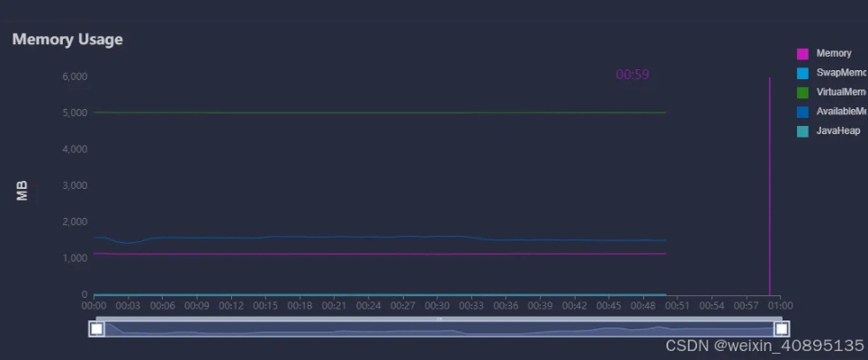Toggle VirtualMemory series visibility via legend label
Screen dimensions: 868x360
pyautogui.click(x=841, y=93)
